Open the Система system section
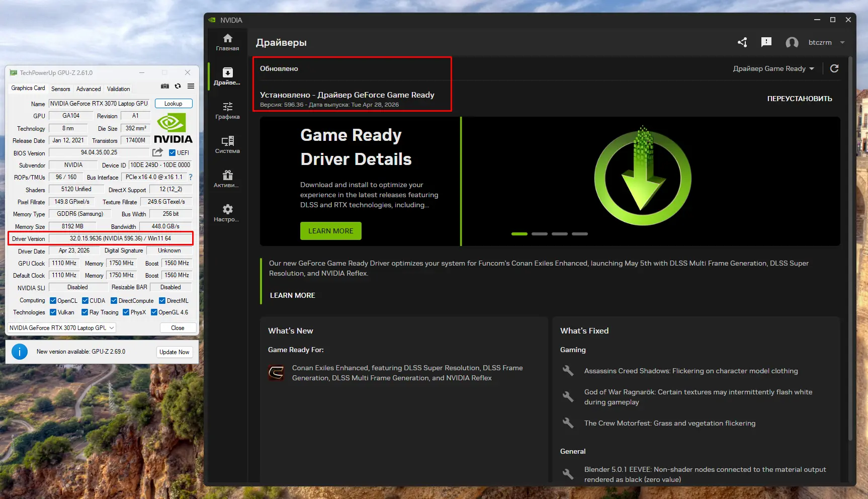Viewport: 868px width, 499px height. [227, 145]
